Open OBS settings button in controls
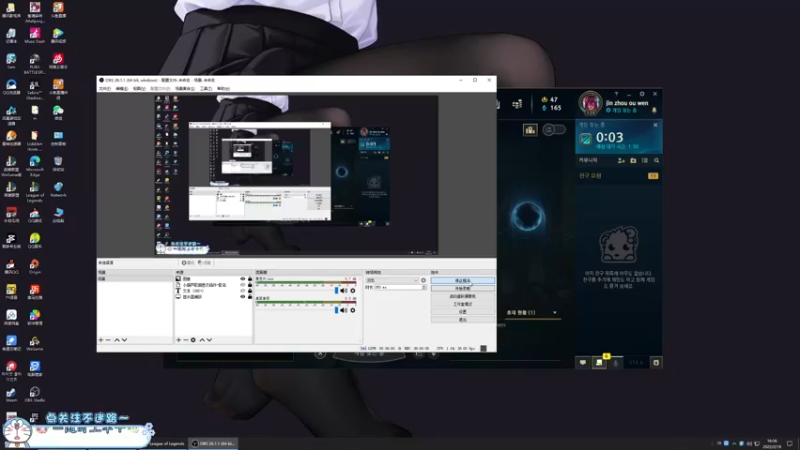Viewport: 800px width, 450px height. (463, 312)
